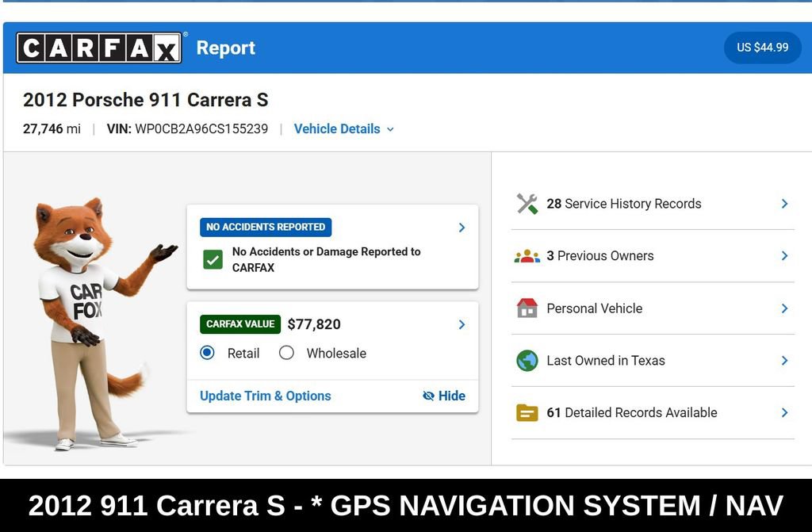The width and height of the screenshot is (812, 532).
Task: Expand 3 Previous Owners arrow
Action: (x=784, y=255)
